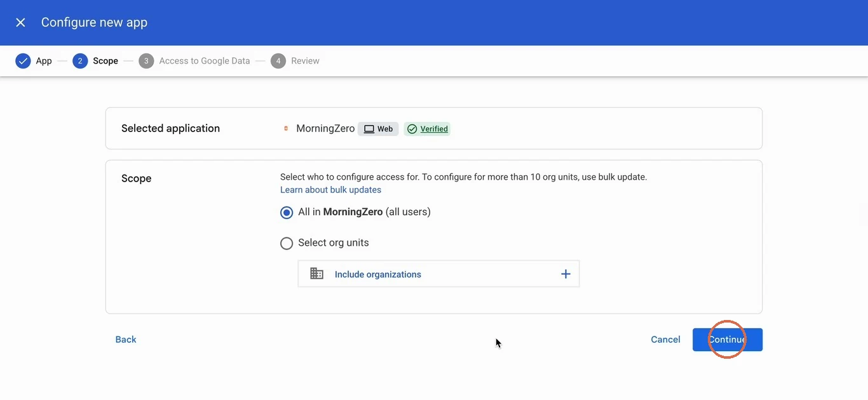Click the completed App step checkmark icon
The height and width of the screenshot is (400, 868).
23,61
